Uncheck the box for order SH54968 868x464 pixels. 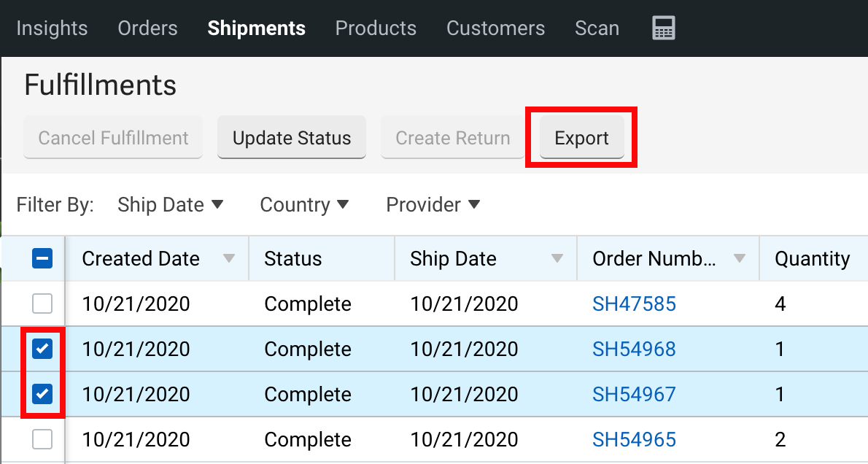(42, 349)
